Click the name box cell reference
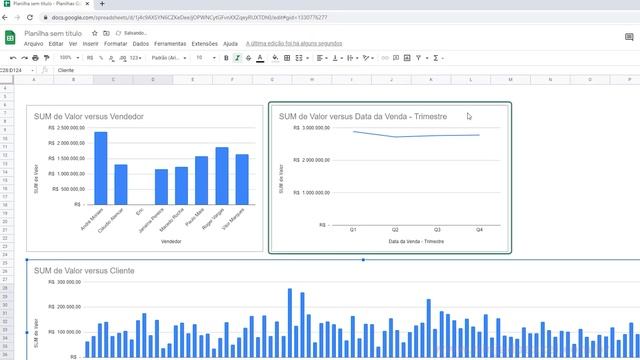 (14, 70)
